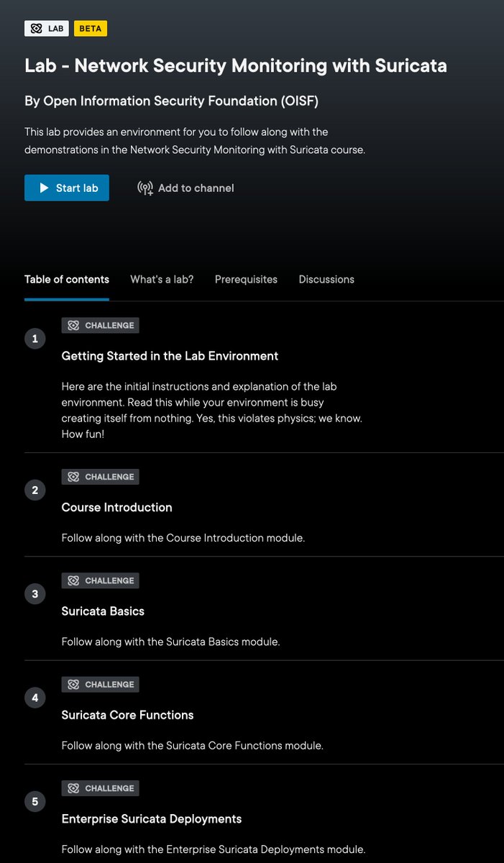Click CHALLENGE badge above Enterprise Suricata Deployments

(101, 788)
